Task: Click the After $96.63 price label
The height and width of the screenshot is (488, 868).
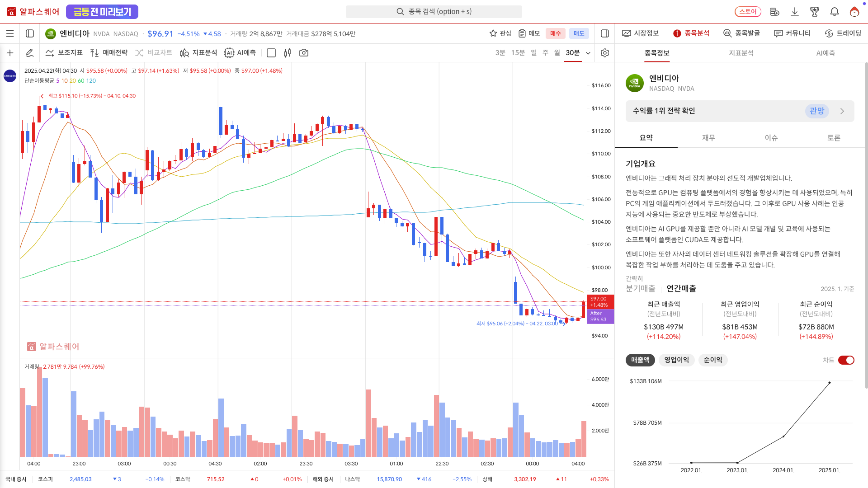Action: (600, 316)
